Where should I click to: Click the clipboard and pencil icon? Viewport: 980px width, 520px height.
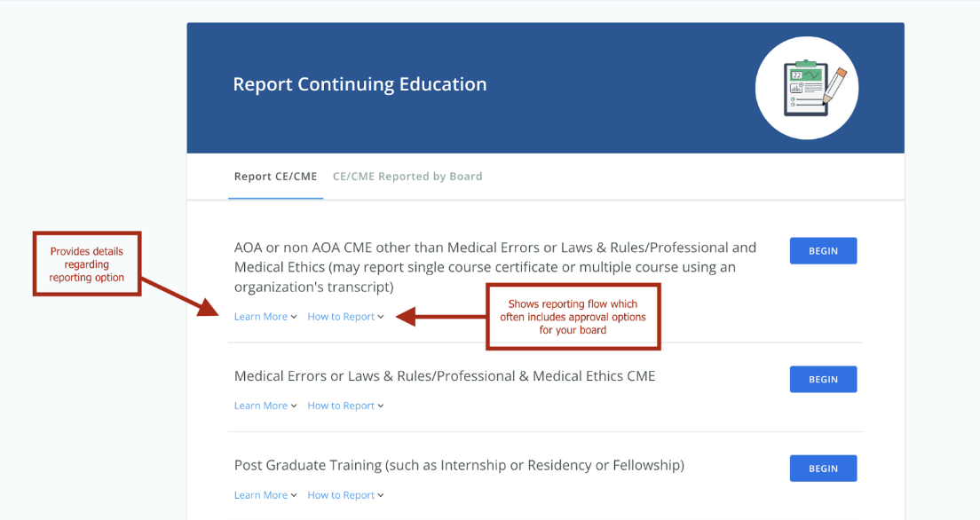click(806, 88)
